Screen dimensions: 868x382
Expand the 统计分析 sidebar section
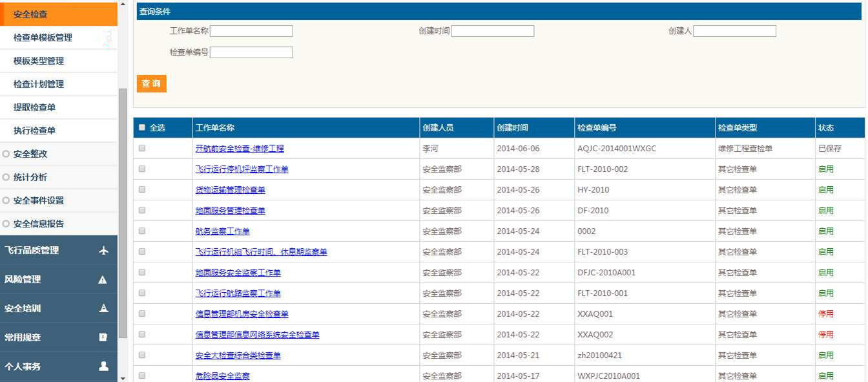coord(59,177)
